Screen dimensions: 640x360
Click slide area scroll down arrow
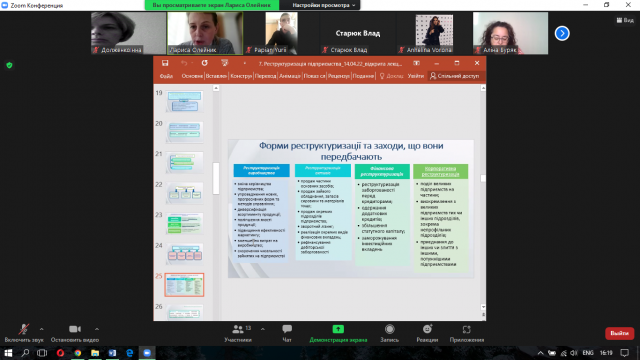click(x=483, y=307)
